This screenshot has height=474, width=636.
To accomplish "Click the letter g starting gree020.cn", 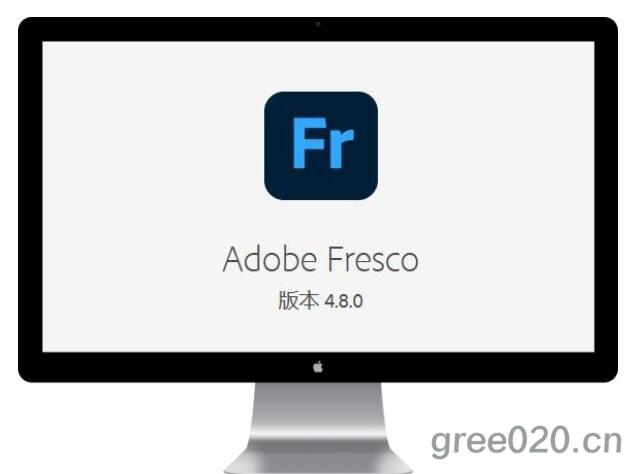I will (441, 445).
